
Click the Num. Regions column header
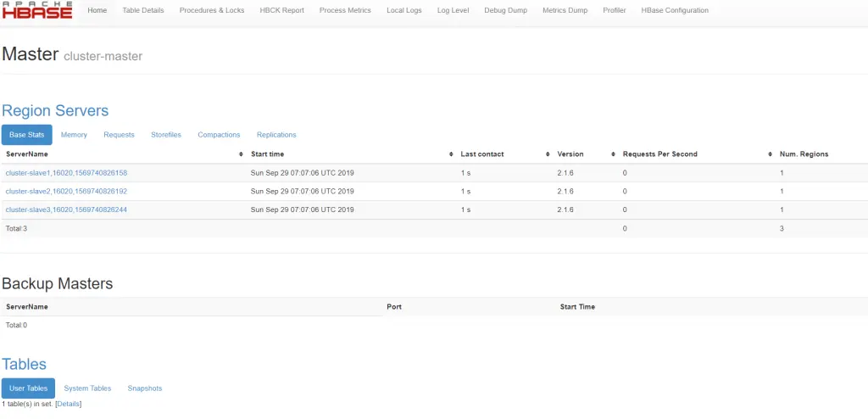[804, 154]
